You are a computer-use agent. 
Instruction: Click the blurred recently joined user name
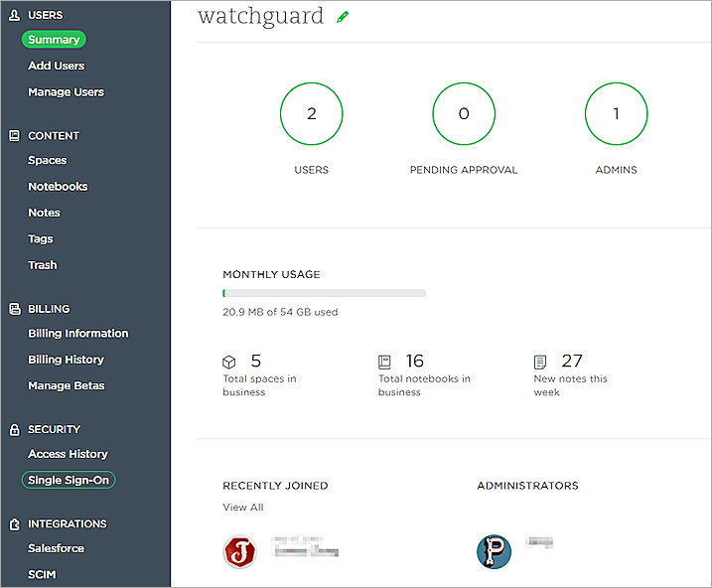(x=305, y=546)
